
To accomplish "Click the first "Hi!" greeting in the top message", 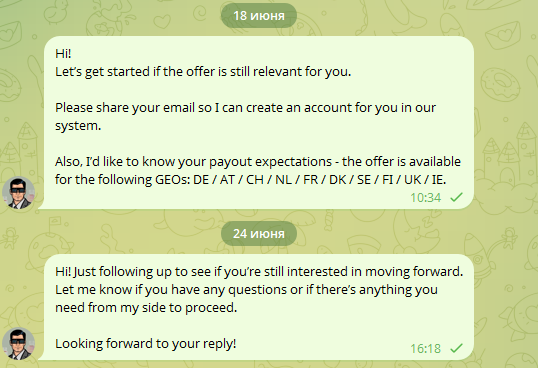I will [63, 54].
